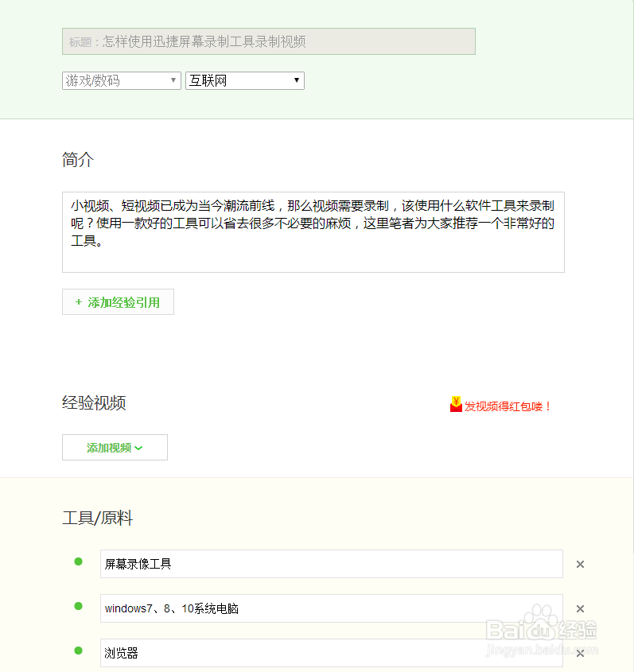Click the 添加经验引用 button

pos(118,301)
